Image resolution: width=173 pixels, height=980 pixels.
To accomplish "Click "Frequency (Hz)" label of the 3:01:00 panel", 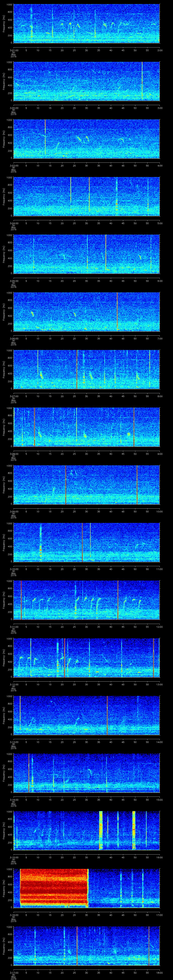I will click(x=4, y=24).
